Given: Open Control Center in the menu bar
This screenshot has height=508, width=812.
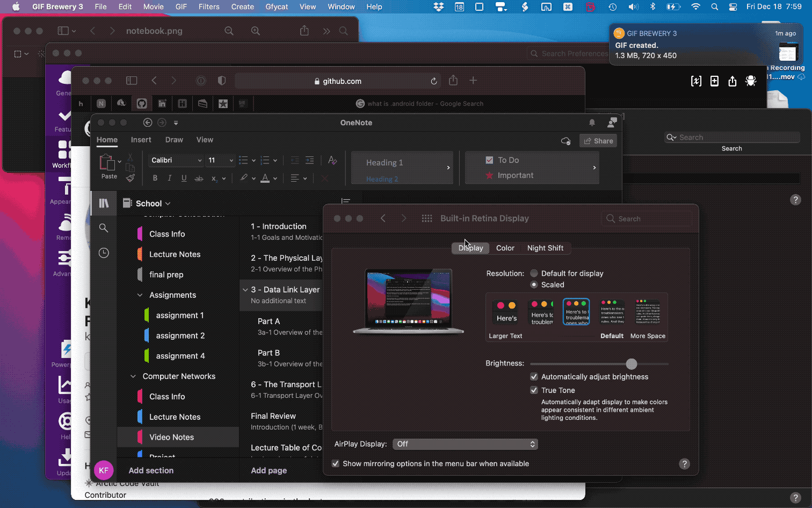Looking at the screenshot, I should pos(733,7).
